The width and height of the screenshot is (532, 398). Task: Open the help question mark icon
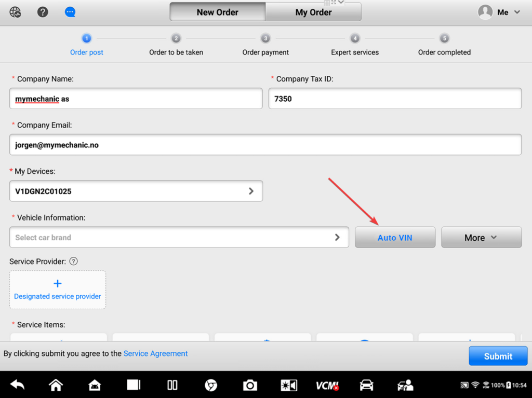click(43, 12)
